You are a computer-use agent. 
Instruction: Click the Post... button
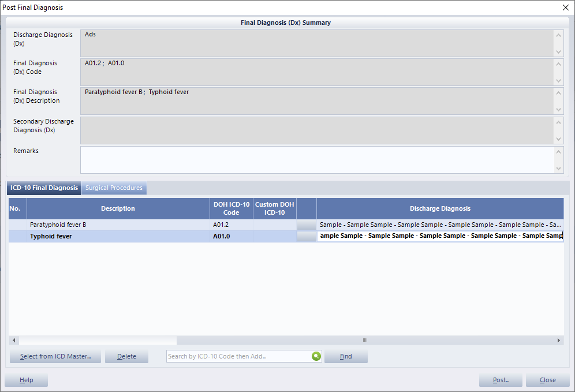pos(501,380)
